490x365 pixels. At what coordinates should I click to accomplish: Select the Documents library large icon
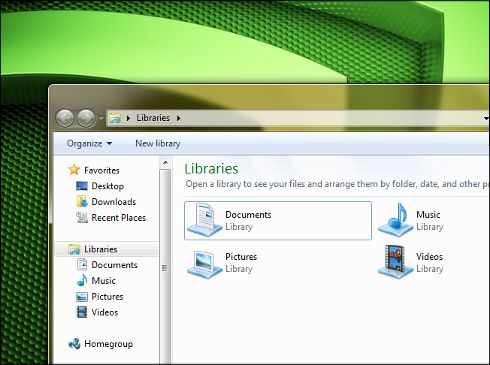point(204,220)
